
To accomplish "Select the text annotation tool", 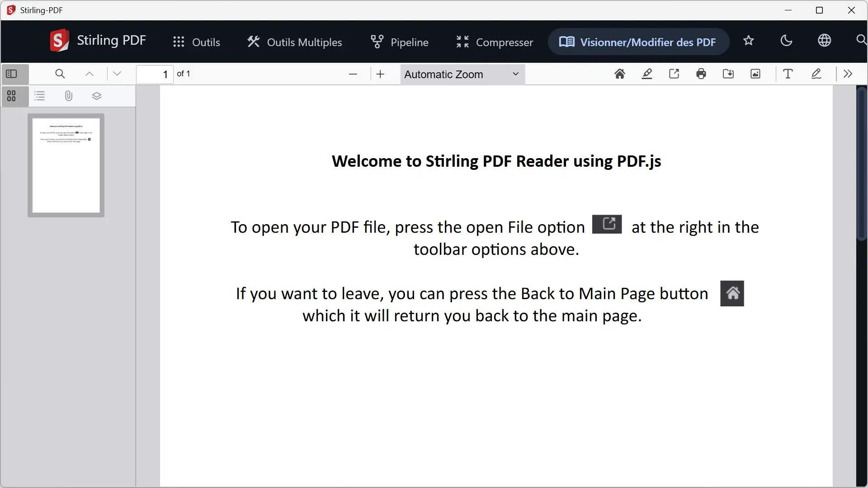I will (788, 74).
